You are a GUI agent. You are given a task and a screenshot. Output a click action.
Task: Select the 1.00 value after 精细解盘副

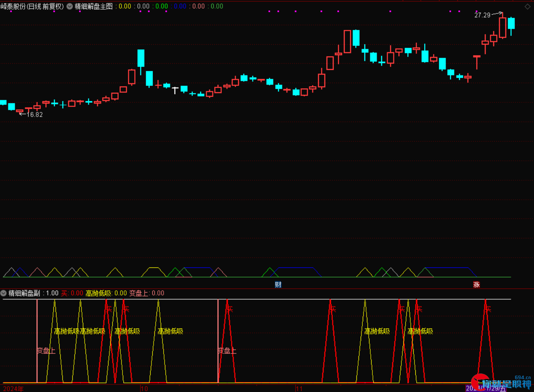(x=52, y=293)
